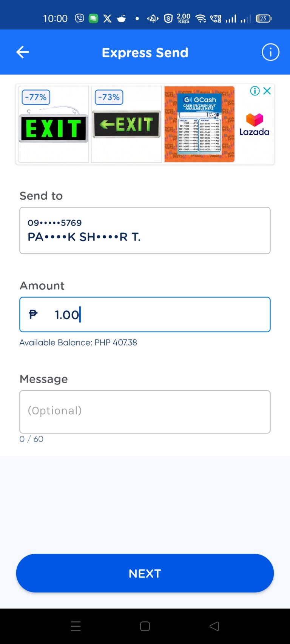Tap the peso currency symbol beside the amount

click(x=33, y=314)
